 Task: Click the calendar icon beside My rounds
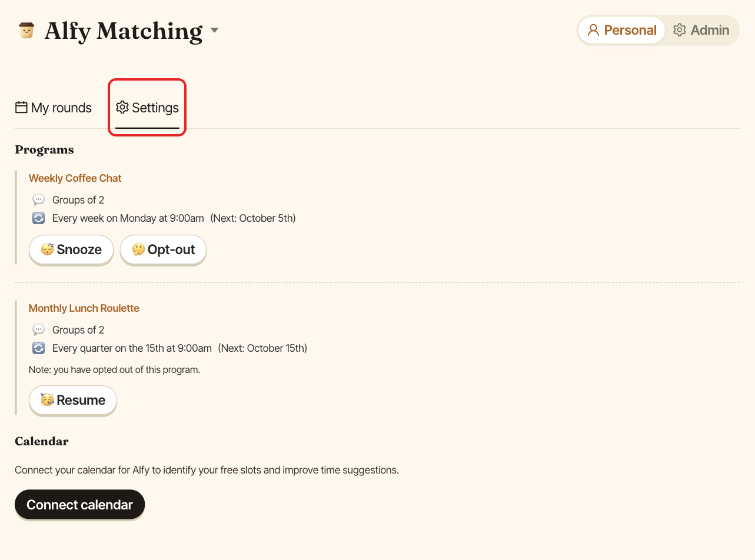click(21, 107)
